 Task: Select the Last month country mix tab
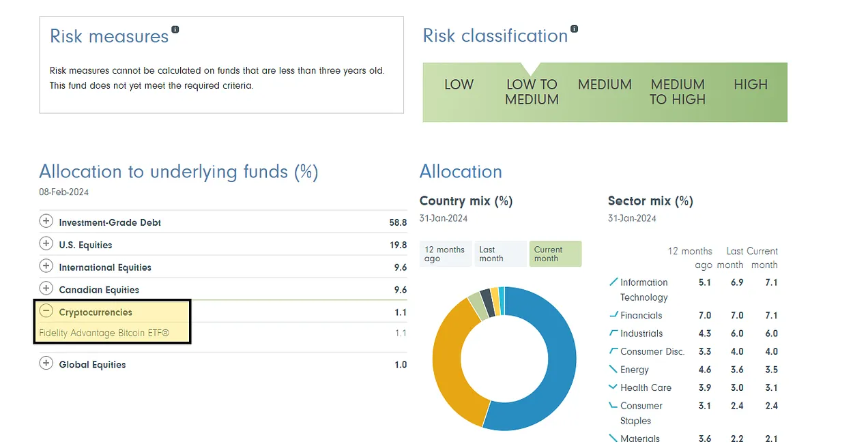click(x=500, y=254)
